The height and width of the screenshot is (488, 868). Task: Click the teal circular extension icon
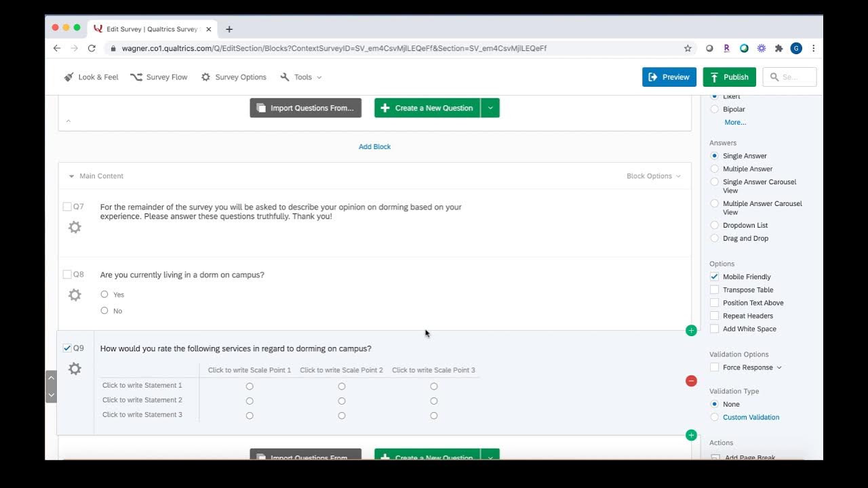pyautogui.click(x=744, y=48)
